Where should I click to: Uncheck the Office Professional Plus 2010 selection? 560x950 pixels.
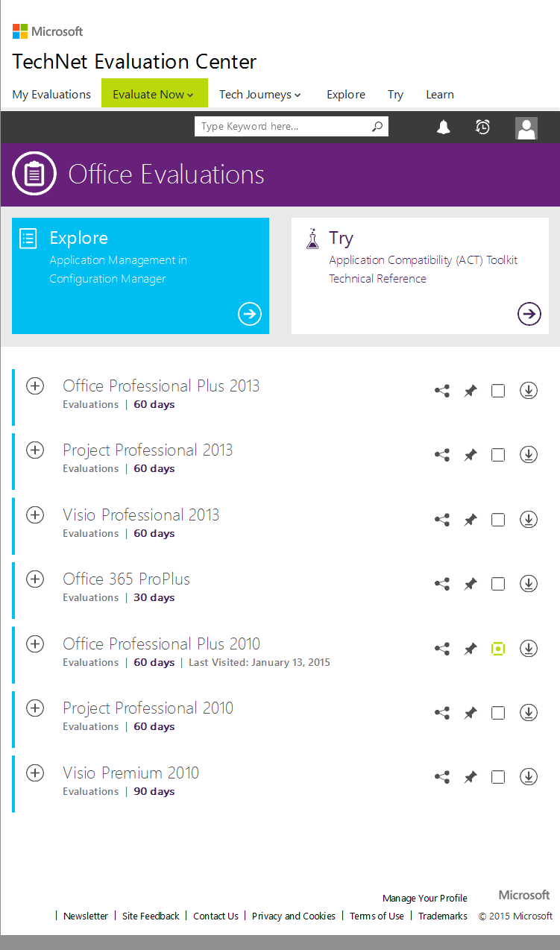[497, 648]
